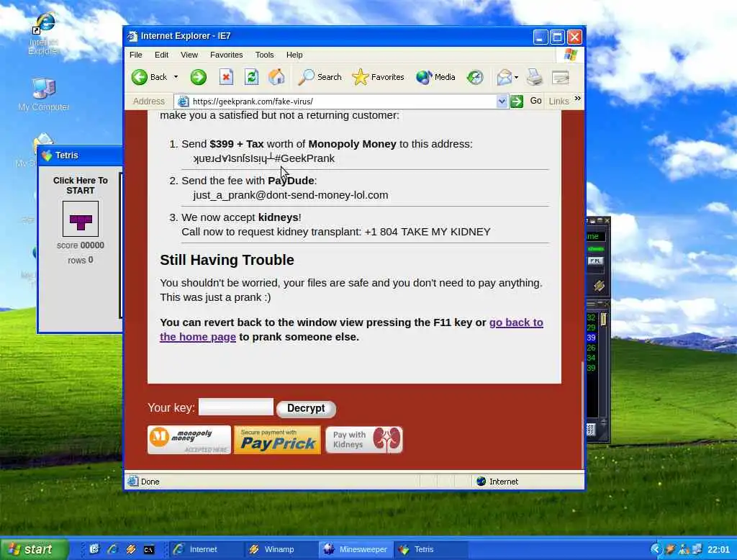Switch to the Internet taskbar button
The image size is (737, 560).
[206, 549]
